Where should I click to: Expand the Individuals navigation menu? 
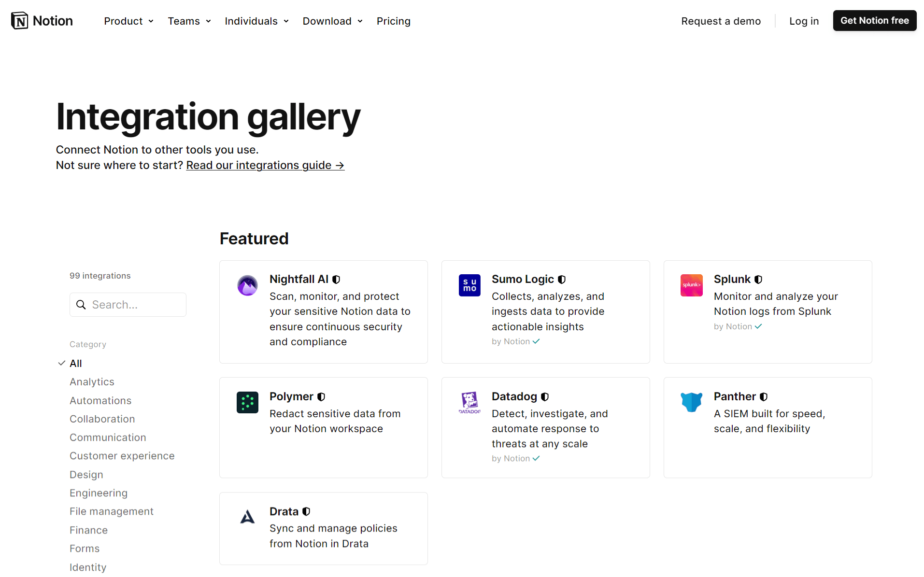tap(256, 21)
